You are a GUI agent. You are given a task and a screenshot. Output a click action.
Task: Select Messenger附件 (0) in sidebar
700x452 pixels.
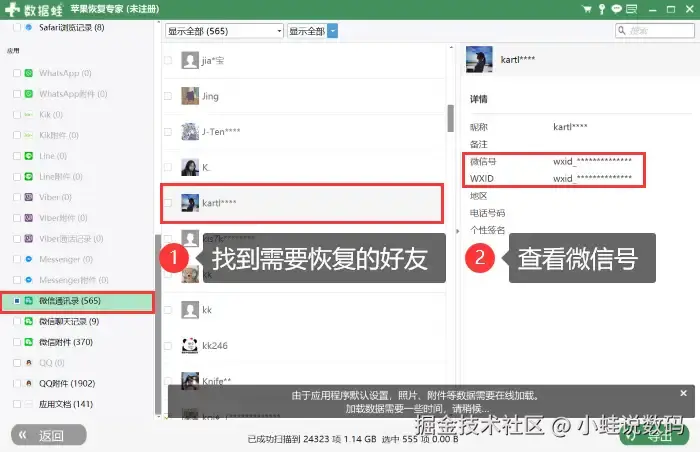[74, 280]
